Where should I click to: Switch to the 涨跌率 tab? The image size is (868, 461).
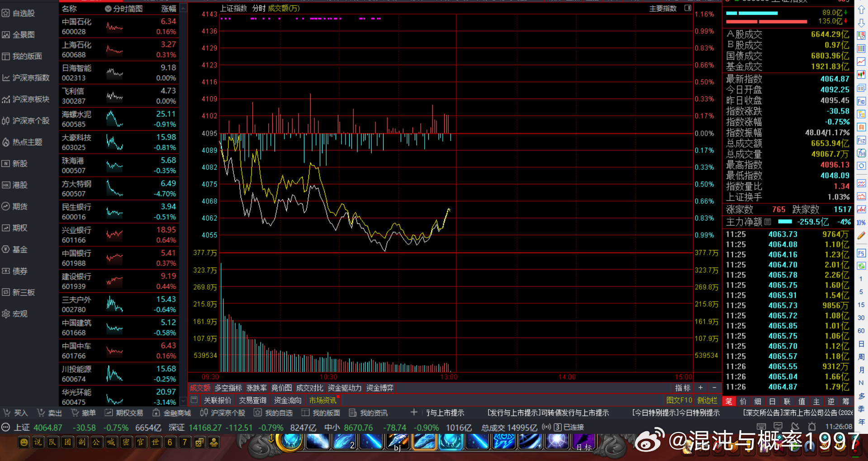coord(256,388)
